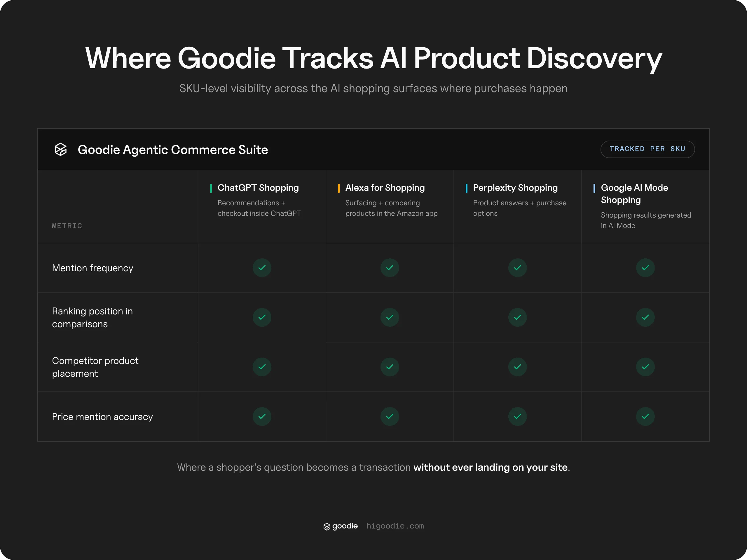Click Price mention accuracy checkmark under Alexa

[x=390, y=416]
